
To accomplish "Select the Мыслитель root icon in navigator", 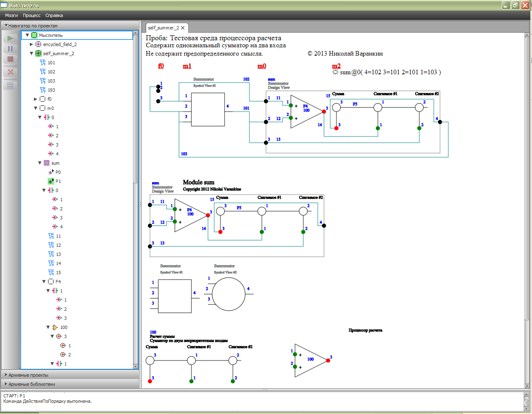I will tap(34, 35).
